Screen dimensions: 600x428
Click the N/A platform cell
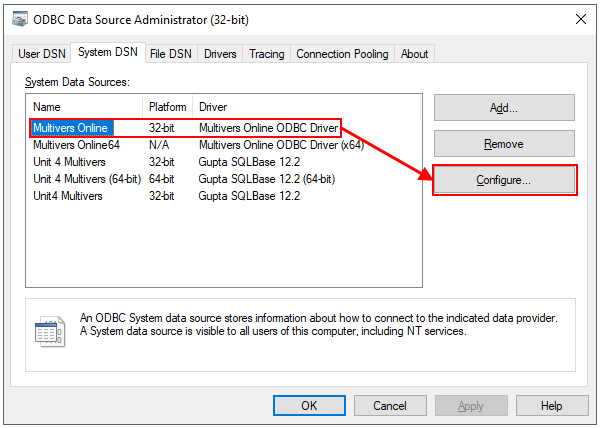[x=159, y=145]
